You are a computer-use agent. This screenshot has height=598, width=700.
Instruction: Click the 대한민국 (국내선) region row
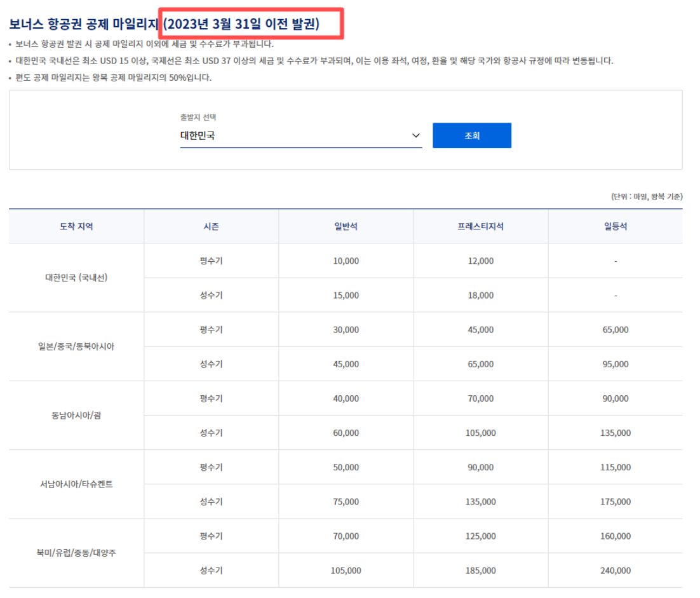[77, 278]
